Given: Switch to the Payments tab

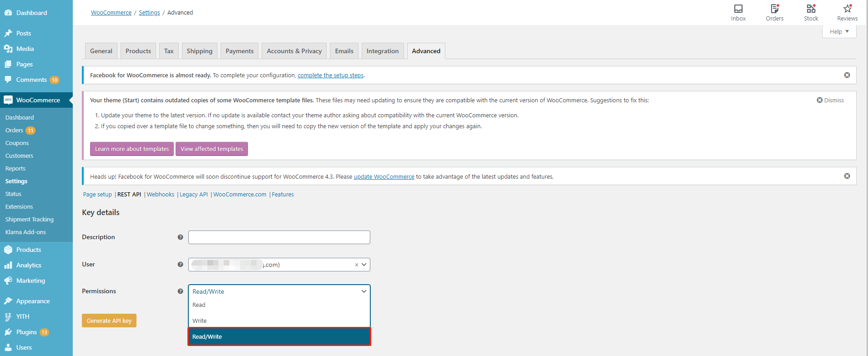Looking at the screenshot, I should coord(239,51).
